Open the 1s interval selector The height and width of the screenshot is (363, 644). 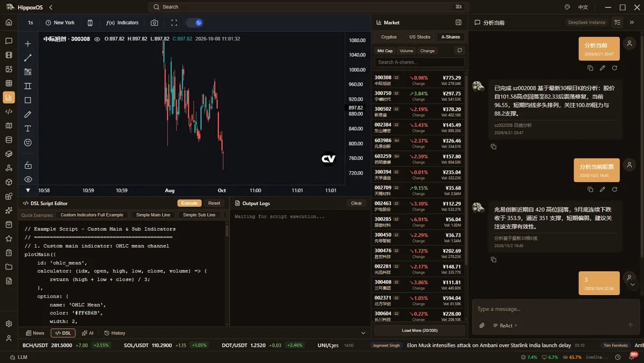[x=31, y=23]
